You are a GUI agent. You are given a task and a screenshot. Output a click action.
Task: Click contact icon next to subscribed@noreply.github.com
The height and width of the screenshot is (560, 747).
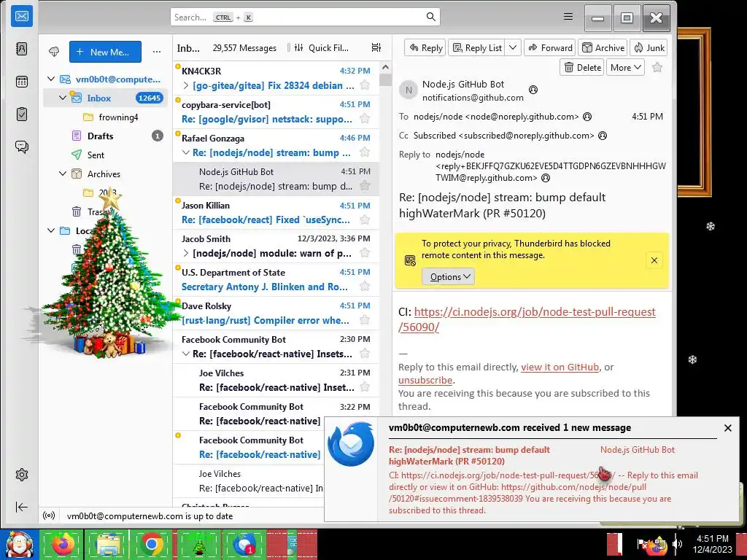(603, 136)
